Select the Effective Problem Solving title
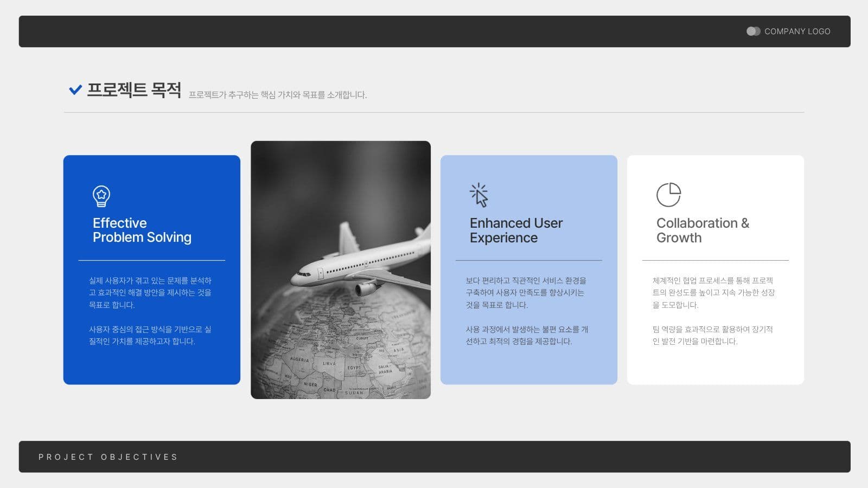The height and width of the screenshot is (488, 868). pos(142,230)
